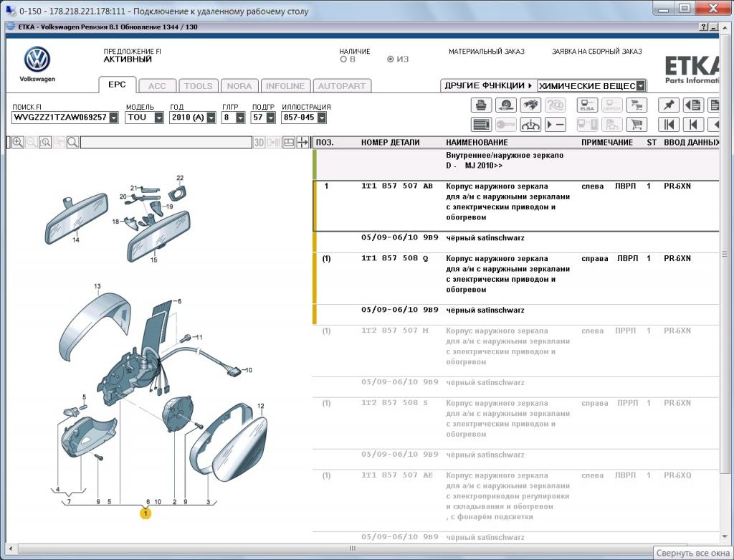This screenshot has height=560, width=734.
Task: Open the ХИМИЧЕСКИЕ ВЕЩЕС dropdown
Action: (x=641, y=86)
